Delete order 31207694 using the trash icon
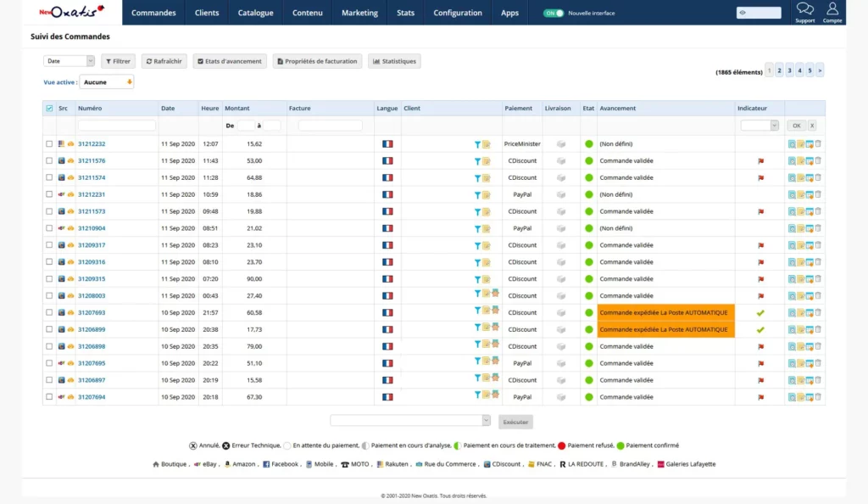The height and width of the screenshot is (504, 868). [x=818, y=397]
